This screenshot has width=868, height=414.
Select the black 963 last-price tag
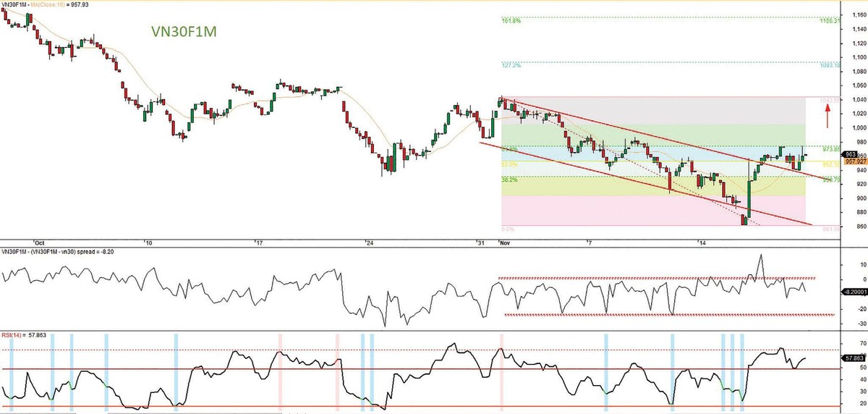pyautogui.click(x=850, y=154)
